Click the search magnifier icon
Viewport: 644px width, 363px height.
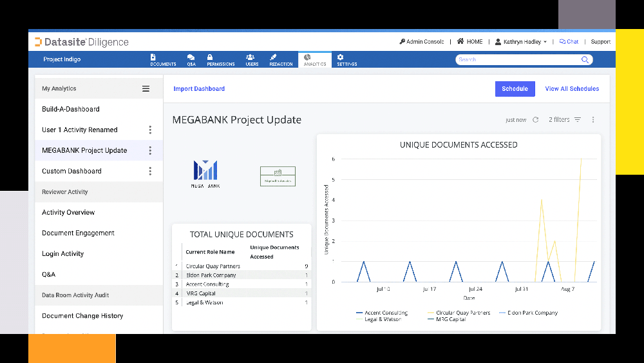tap(585, 59)
